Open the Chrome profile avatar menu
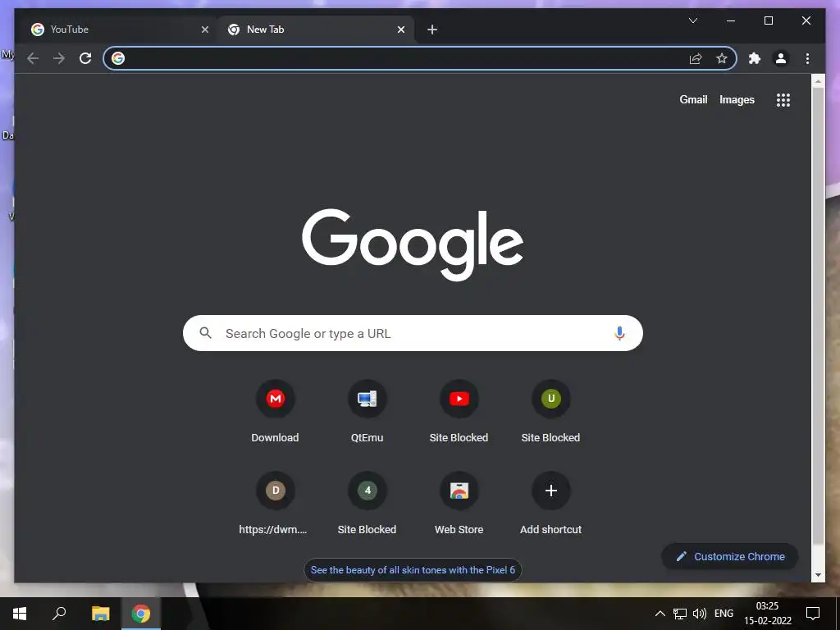Image resolution: width=840 pixels, height=630 pixels. 781,58
